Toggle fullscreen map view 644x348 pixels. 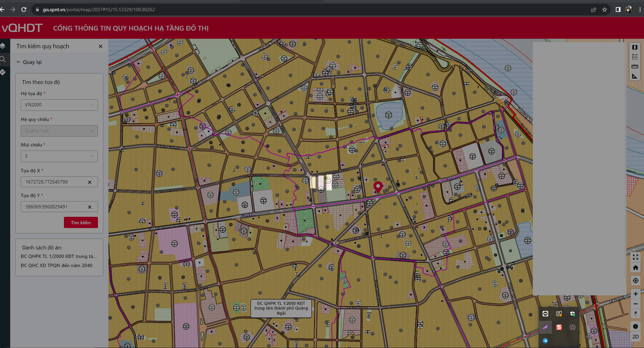[635, 257]
